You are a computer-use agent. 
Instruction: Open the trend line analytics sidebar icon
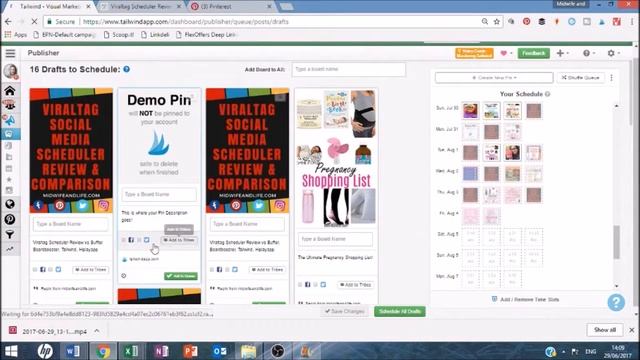click(x=10, y=249)
